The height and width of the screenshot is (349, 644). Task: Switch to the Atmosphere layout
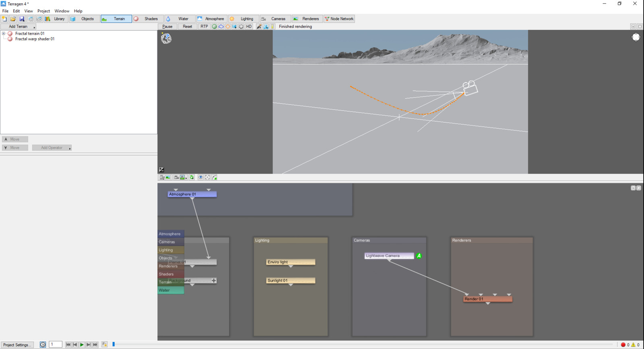211,19
